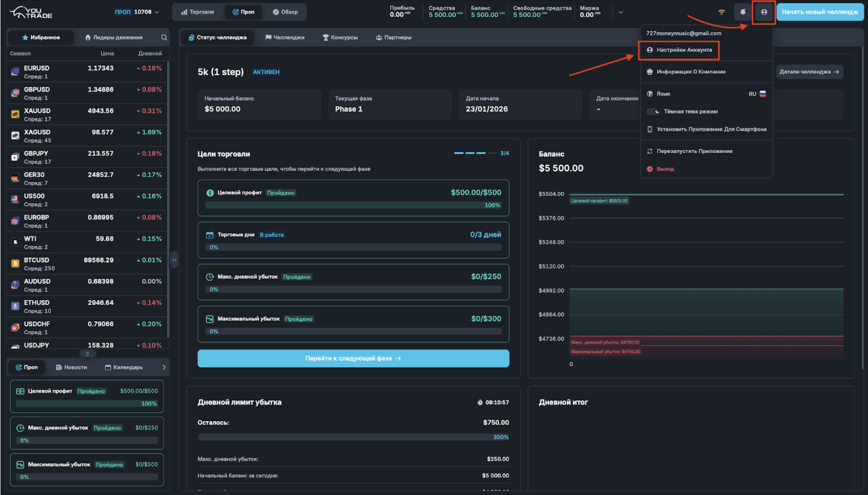The width and height of the screenshot is (868, 495).
Task: Click the Начать новый челлендж button
Action: [819, 12]
